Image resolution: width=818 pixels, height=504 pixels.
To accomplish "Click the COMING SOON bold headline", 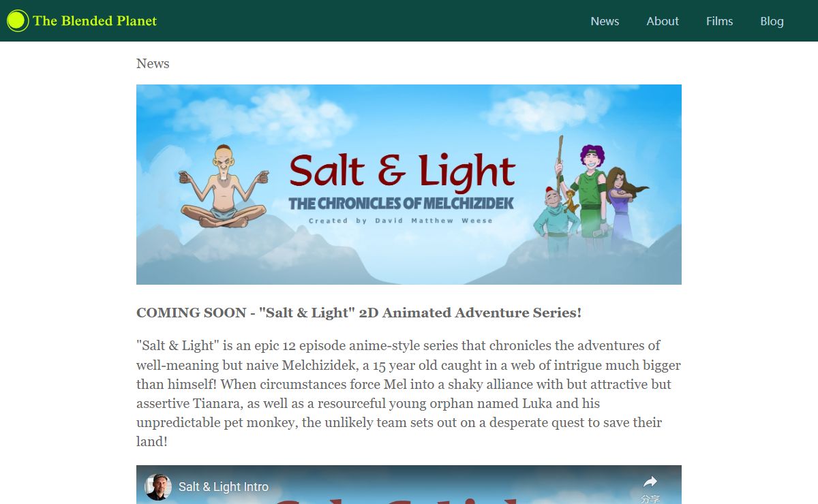I will [359, 313].
